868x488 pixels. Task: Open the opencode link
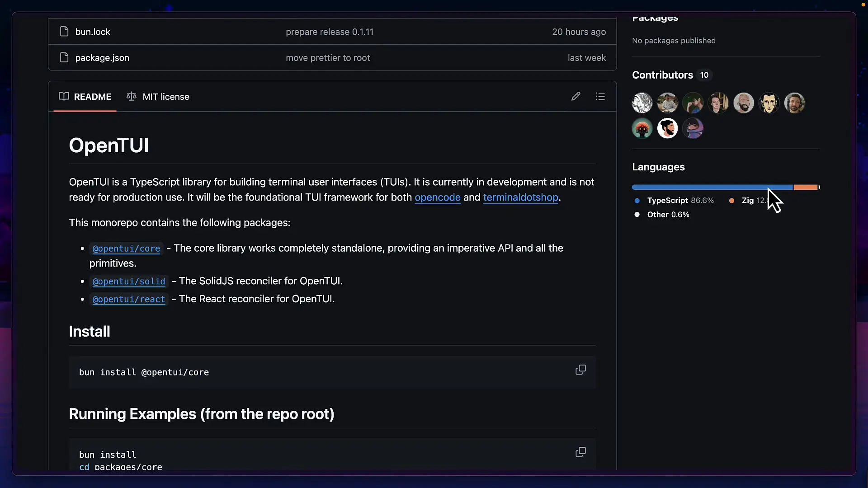point(437,197)
